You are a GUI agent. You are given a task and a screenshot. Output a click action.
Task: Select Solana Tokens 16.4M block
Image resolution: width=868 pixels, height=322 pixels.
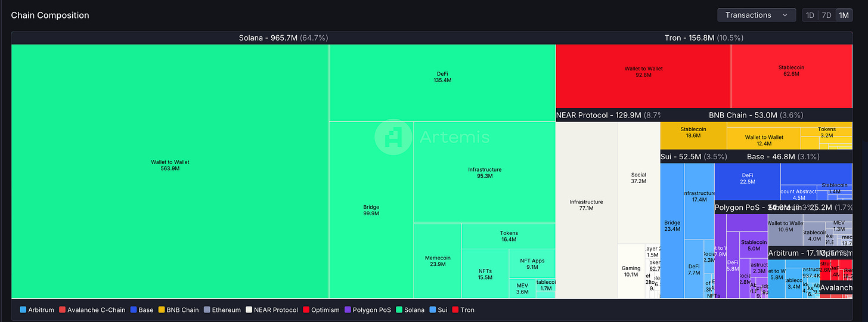(x=509, y=236)
